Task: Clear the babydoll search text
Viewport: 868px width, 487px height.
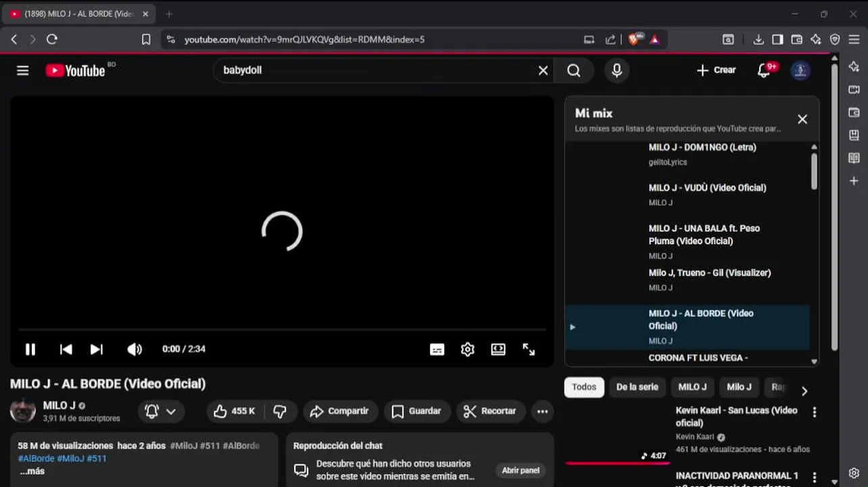Action: coord(543,70)
